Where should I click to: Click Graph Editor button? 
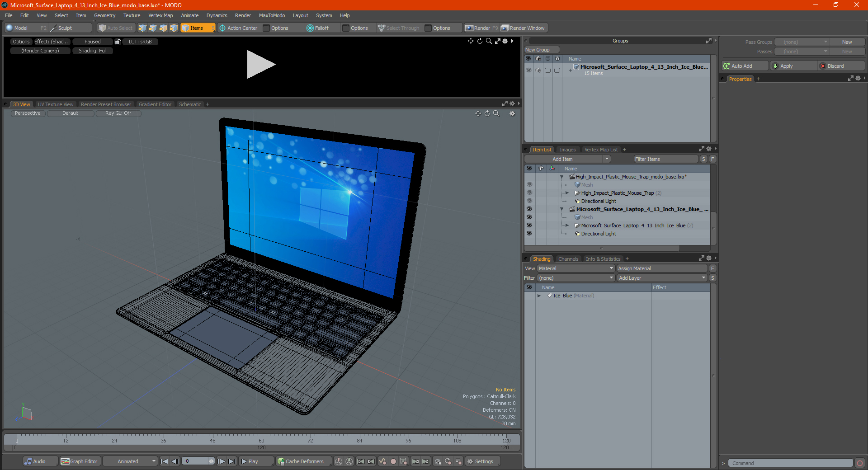coord(80,461)
